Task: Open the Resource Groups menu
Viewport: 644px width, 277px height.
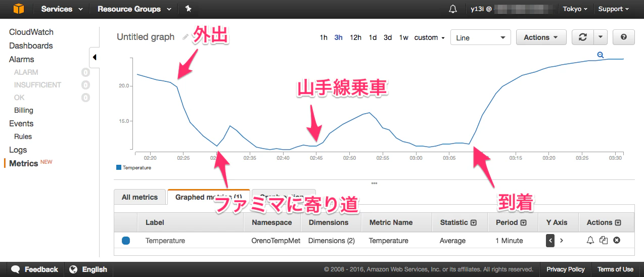Action: click(134, 9)
